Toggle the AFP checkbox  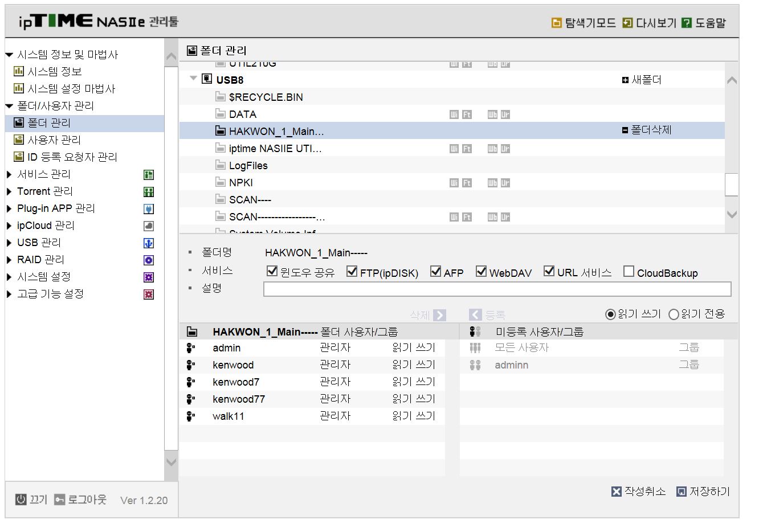pyautogui.click(x=436, y=271)
